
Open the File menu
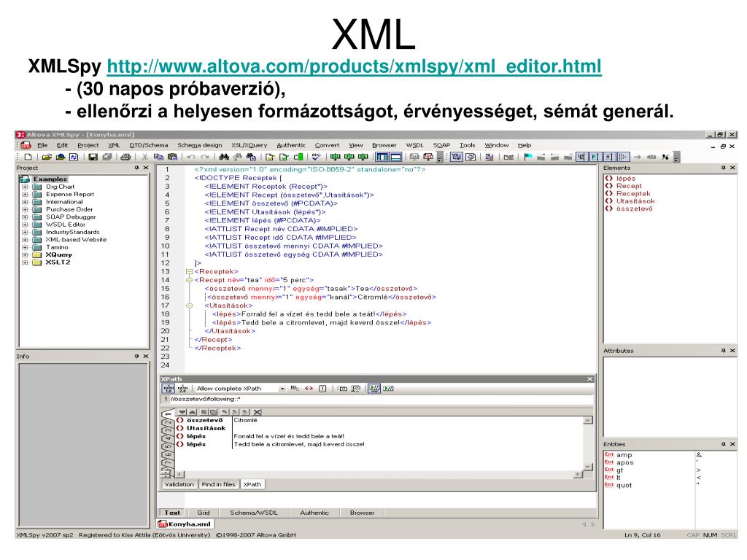[x=42, y=145]
